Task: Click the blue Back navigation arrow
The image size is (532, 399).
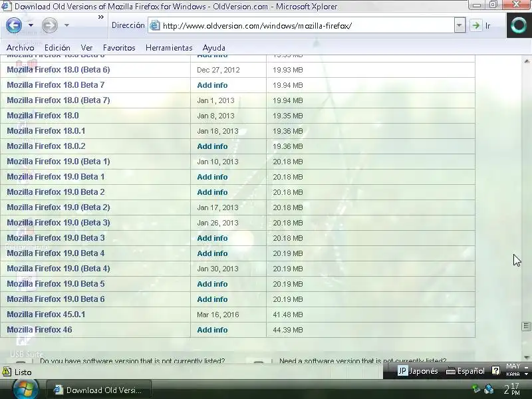Action: tap(14, 25)
